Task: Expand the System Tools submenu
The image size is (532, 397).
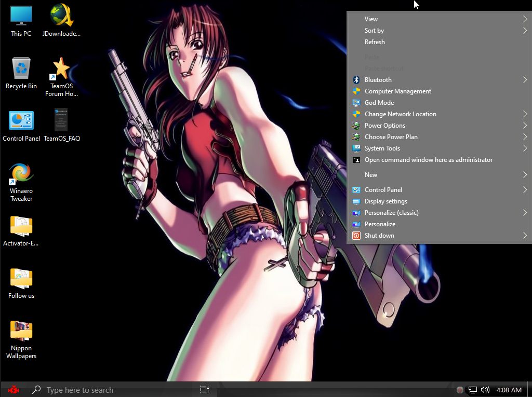Action: point(525,148)
